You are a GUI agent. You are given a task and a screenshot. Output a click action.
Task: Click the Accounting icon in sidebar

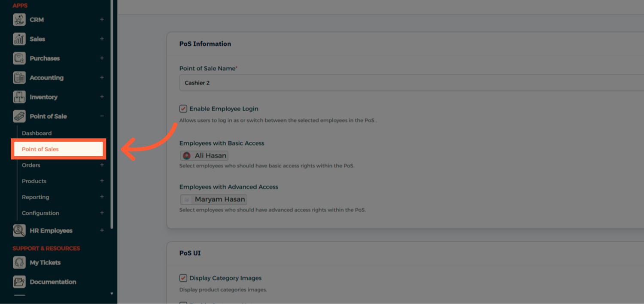coord(19,78)
